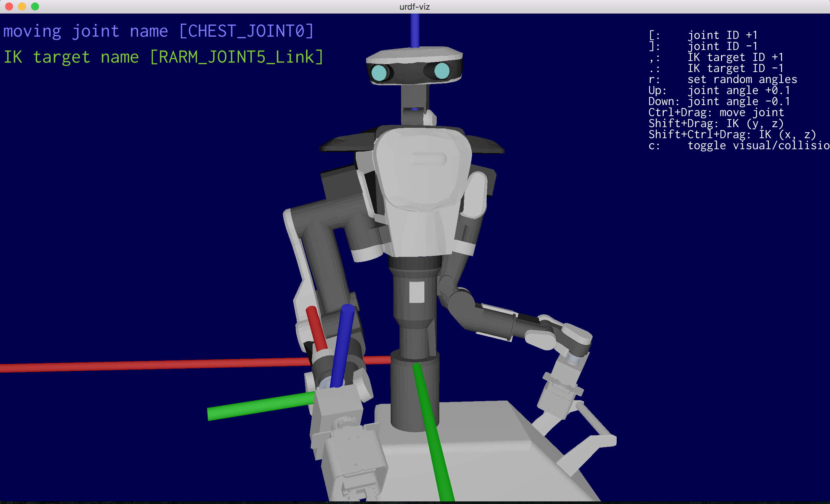This screenshot has height=504, width=830.
Task: Click the urdf-viz window title
Action: pos(414,7)
